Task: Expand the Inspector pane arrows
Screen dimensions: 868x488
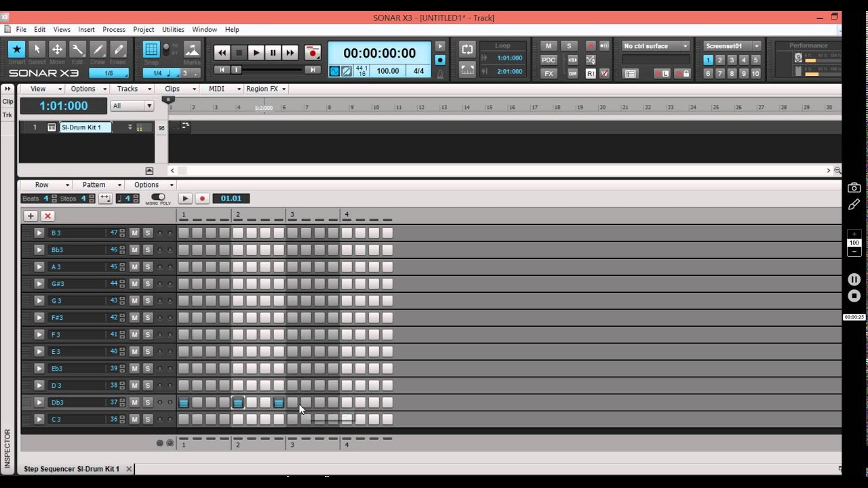Action: 7,89
